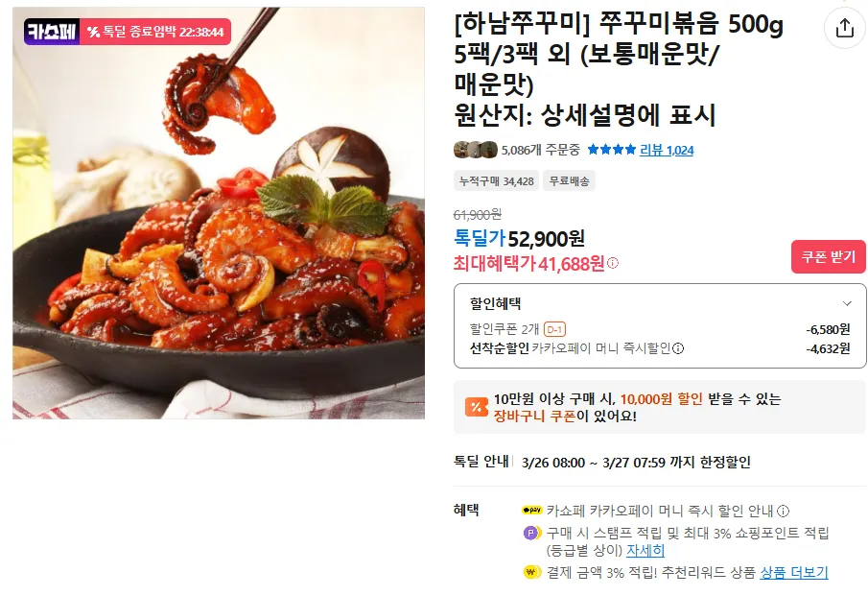This screenshot has width=868, height=596.
Task: Click the 카쇼페 badge on product image
Action: (52, 32)
